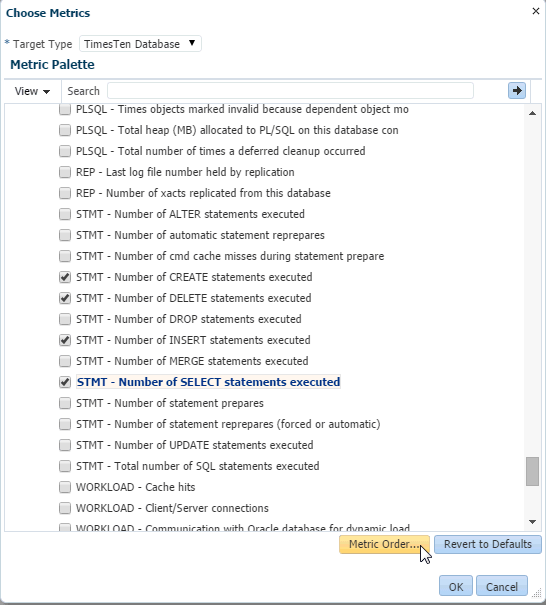The image size is (546, 605).
Task: Select 'STMT - Number of SELECT statements executed' text
Action: tap(208, 382)
